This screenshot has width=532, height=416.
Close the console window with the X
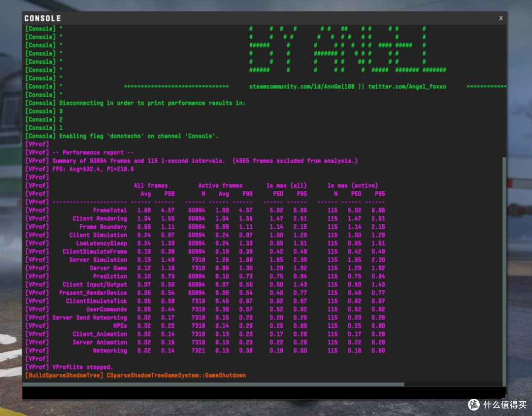(x=501, y=18)
